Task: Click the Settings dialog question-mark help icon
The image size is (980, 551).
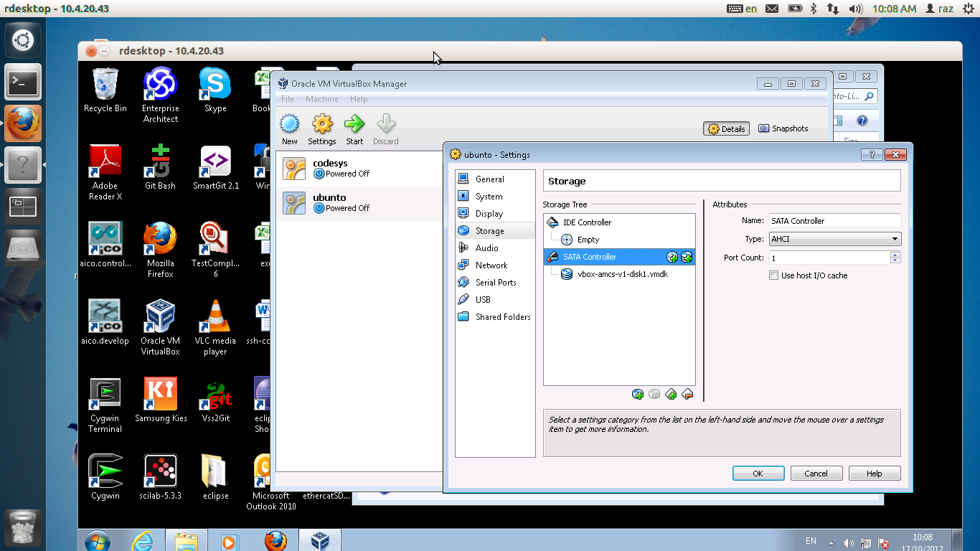Action: coord(872,154)
